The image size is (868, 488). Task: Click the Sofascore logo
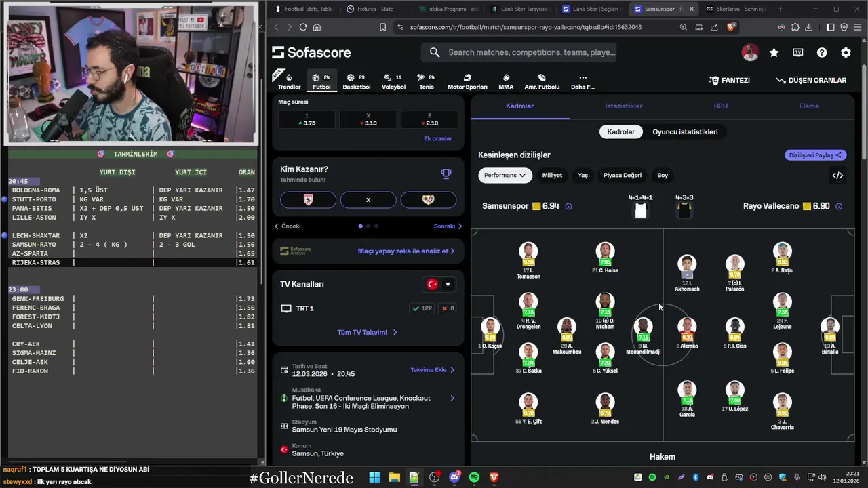311,52
